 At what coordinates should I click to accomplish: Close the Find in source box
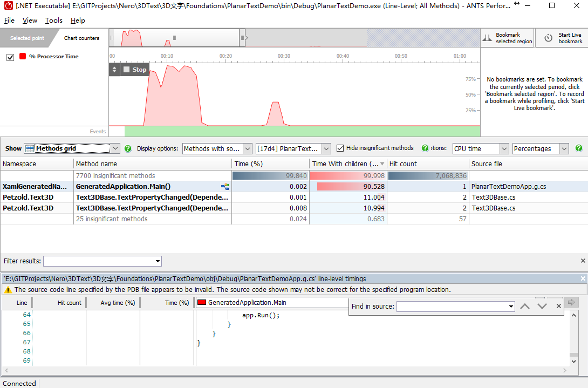click(x=558, y=306)
